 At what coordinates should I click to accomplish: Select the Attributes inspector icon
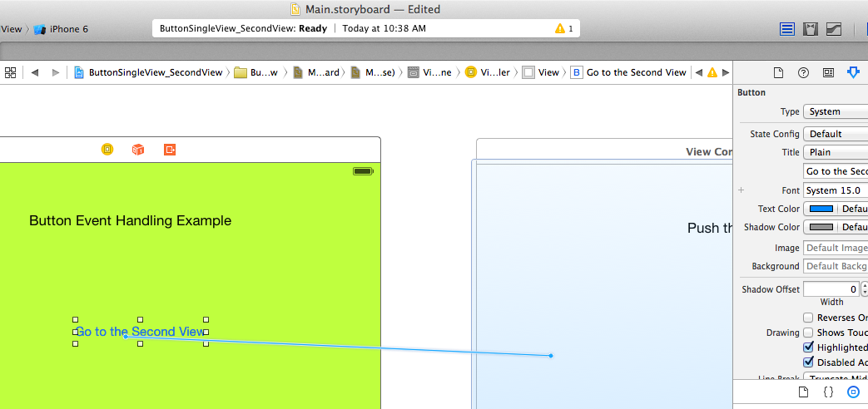852,72
